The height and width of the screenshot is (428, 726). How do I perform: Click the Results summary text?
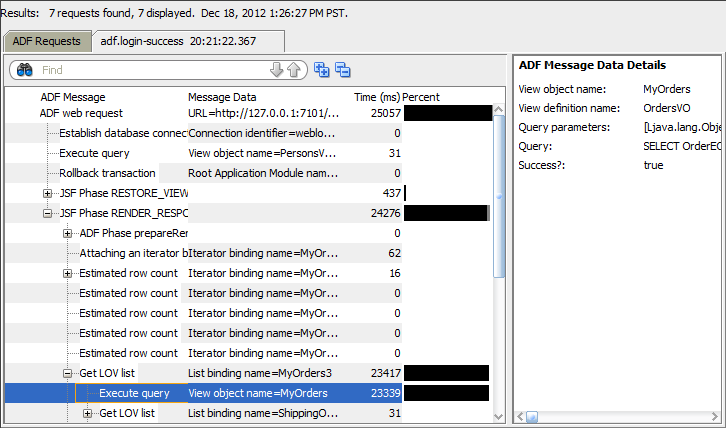pyautogui.click(x=174, y=13)
